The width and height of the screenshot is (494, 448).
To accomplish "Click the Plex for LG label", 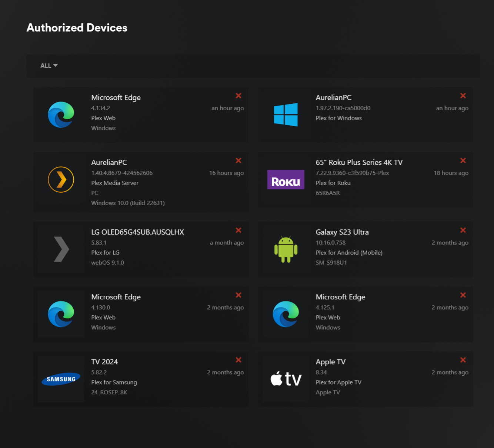I will (106, 253).
